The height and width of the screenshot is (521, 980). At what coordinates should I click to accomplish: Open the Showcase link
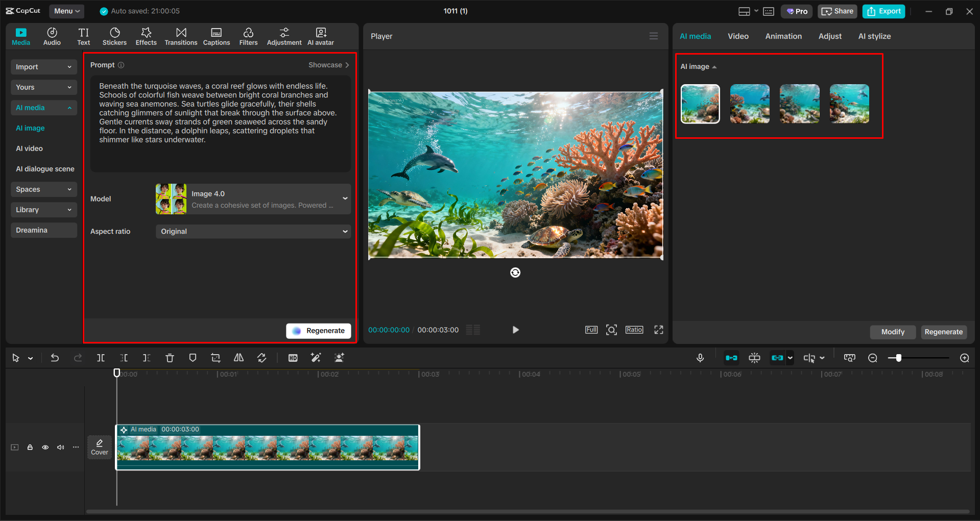(x=328, y=65)
